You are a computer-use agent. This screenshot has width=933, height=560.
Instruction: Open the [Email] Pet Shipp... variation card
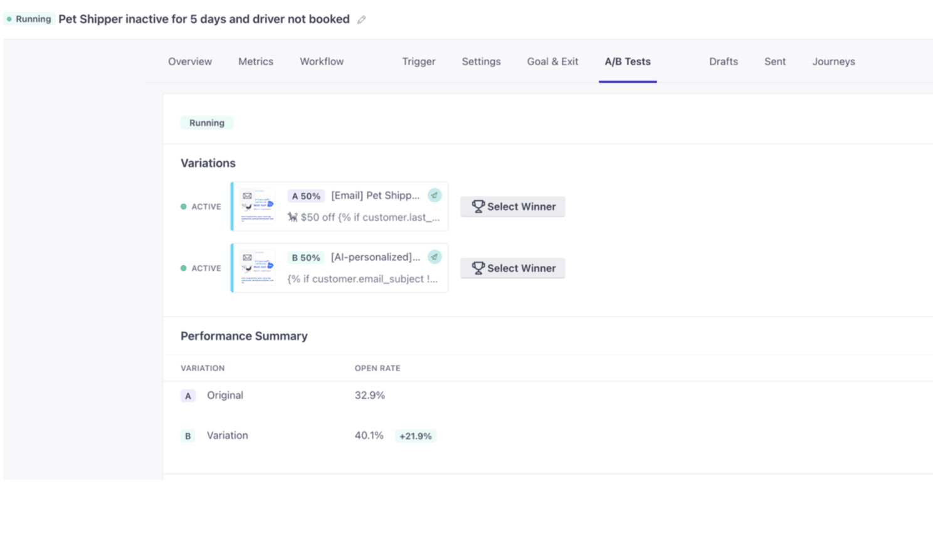(x=339, y=206)
